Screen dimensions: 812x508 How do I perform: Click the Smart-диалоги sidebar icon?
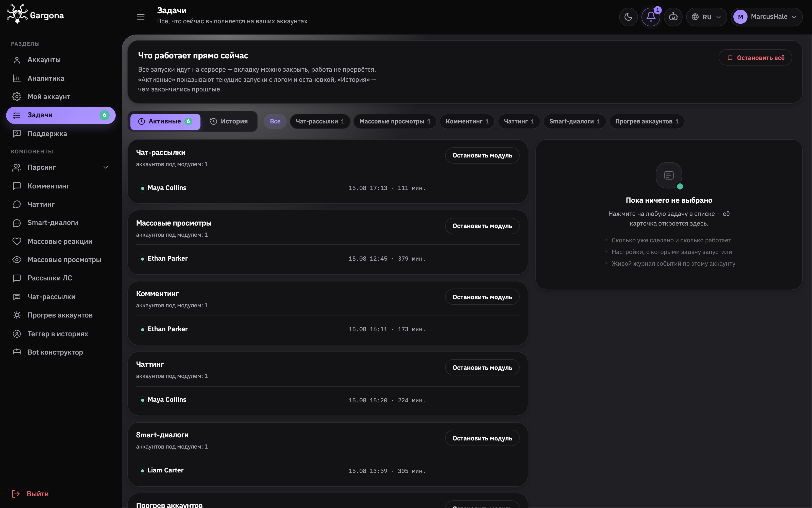click(17, 223)
